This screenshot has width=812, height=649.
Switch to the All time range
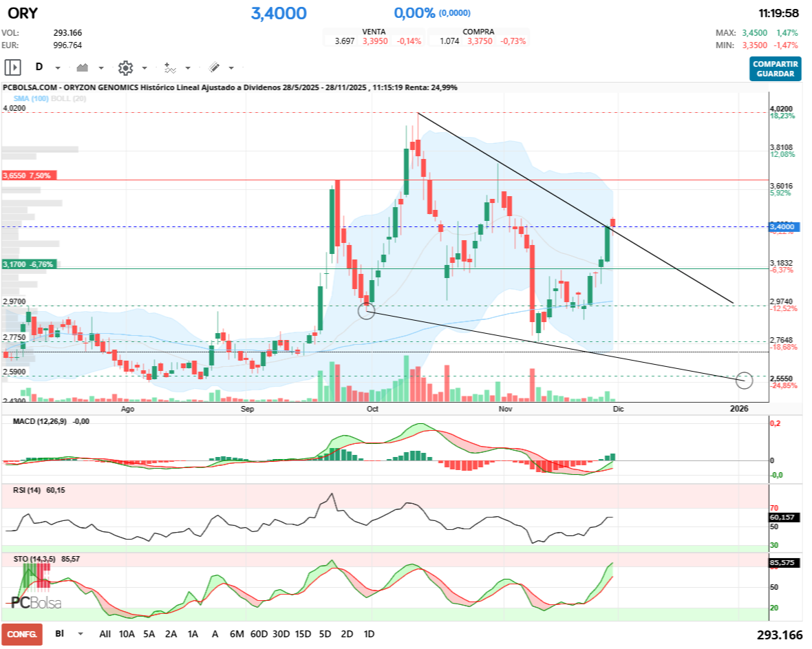[x=105, y=634]
